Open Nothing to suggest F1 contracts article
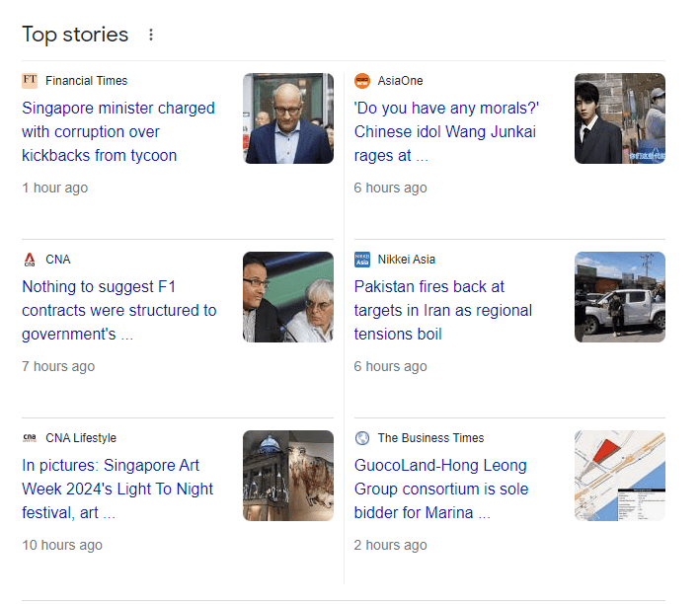Viewport: 700px width, 604px height. coord(119,310)
